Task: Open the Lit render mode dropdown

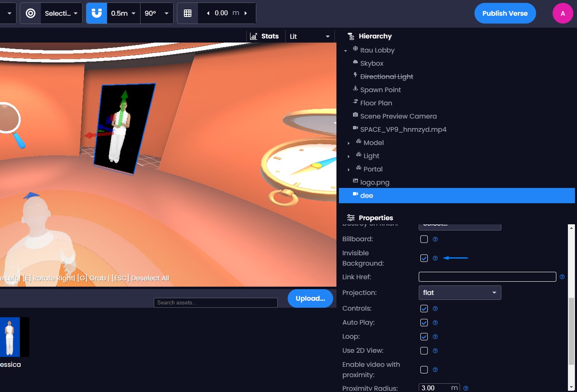Action: [x=310, y=36]
